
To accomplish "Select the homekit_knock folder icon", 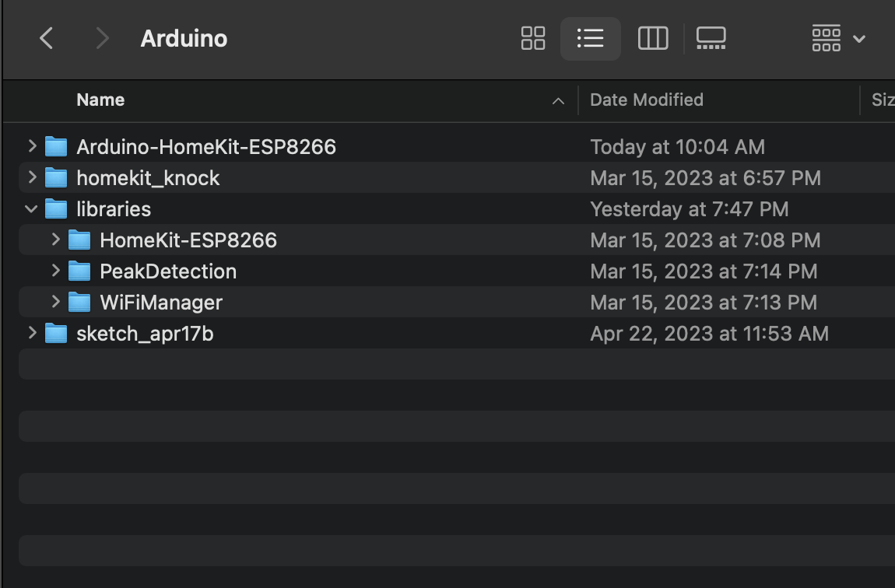I will tap(56, 177).
